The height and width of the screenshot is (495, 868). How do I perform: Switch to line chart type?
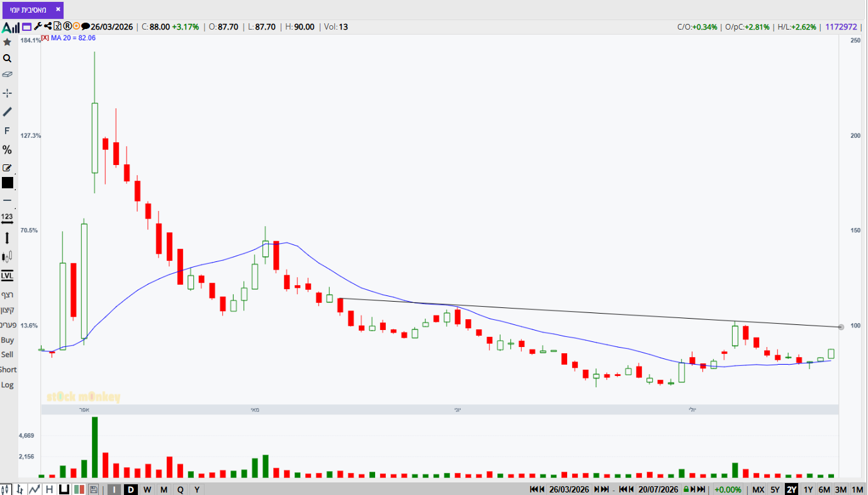coord(35,489)
